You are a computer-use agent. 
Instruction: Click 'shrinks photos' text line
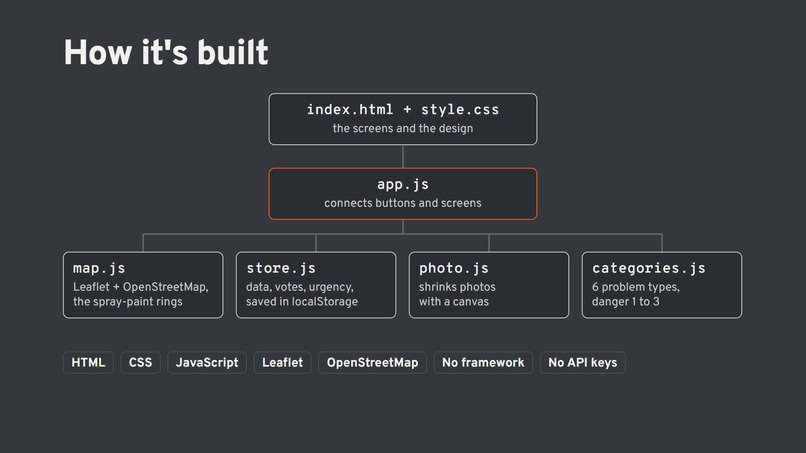click(457, 287)
